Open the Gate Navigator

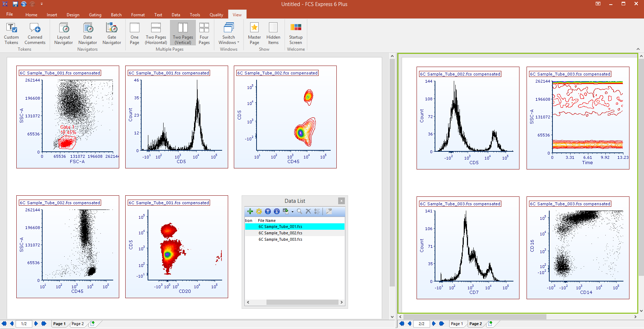click(112, 34)
